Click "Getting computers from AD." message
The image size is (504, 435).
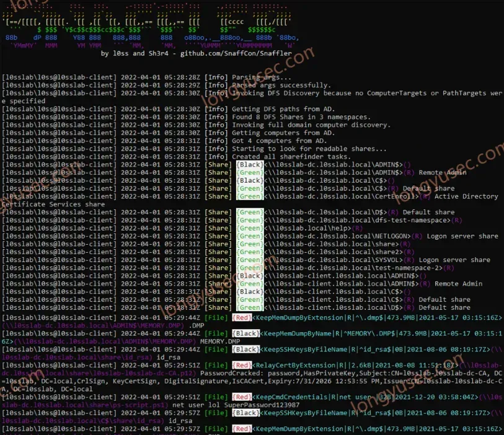(283, 133)
